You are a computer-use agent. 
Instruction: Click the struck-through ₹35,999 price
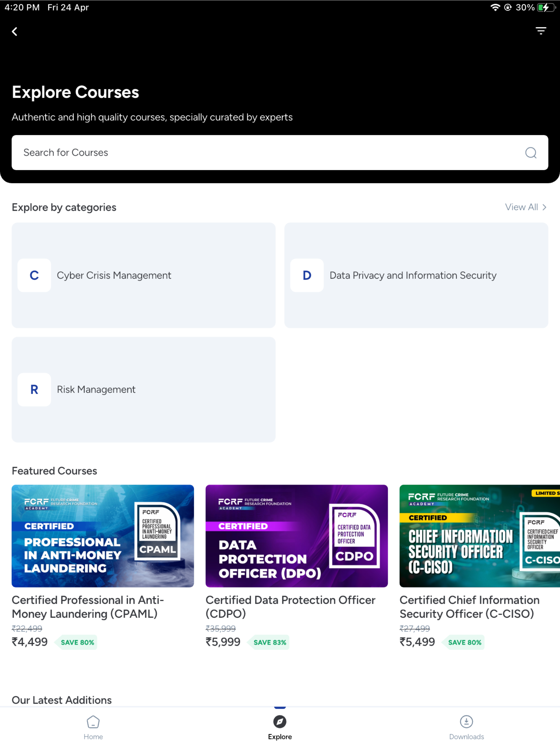[x=221, y=628]
